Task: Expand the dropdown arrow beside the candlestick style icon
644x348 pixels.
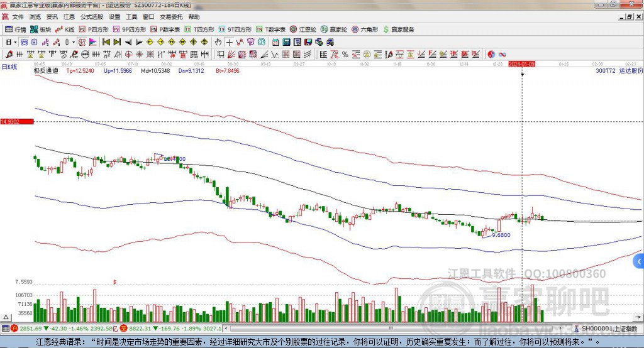Action: point(72,42)
